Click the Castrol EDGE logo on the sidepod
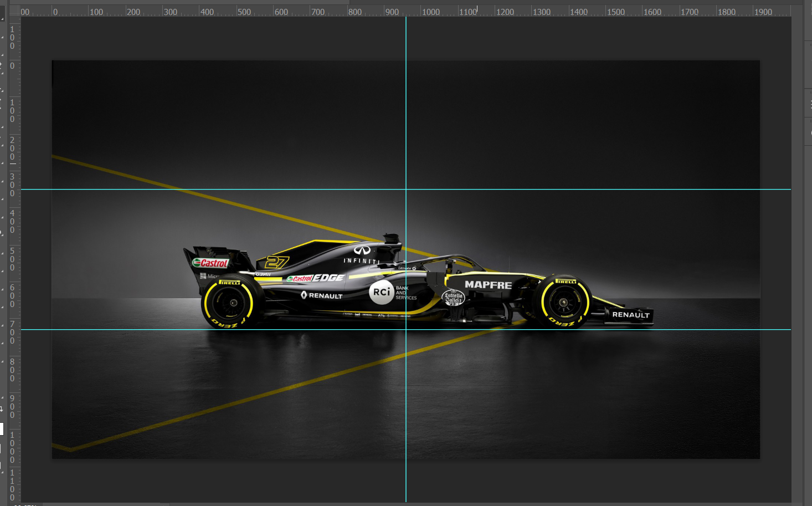This screenshot has width=812, height=506. pyautogui.click(x=316, y=278)
